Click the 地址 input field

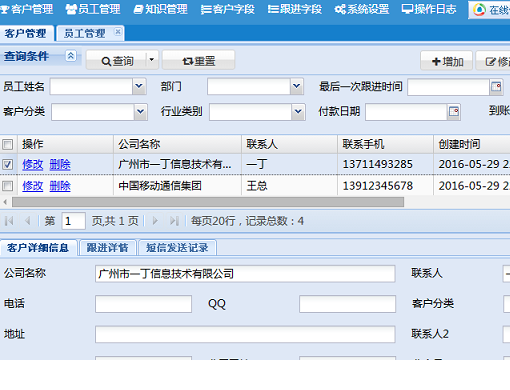click(245, 334)
